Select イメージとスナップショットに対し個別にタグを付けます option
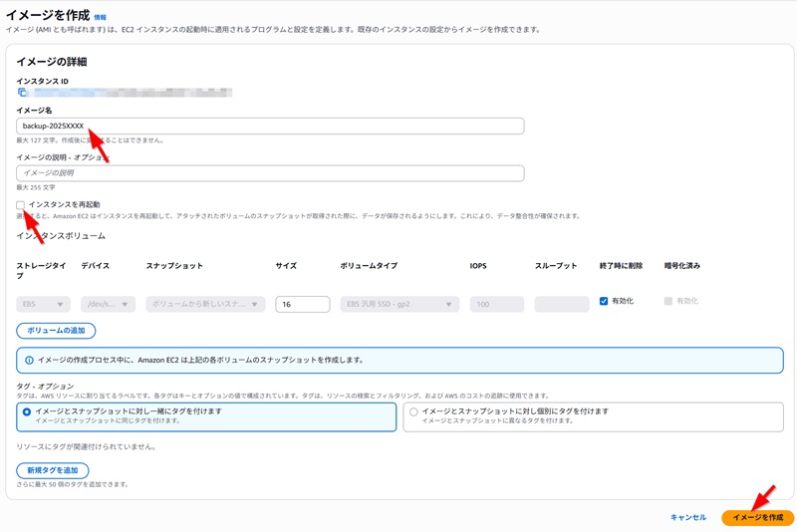Image resolution: width=797 pixels, height=532 pixels. [413, 411]
